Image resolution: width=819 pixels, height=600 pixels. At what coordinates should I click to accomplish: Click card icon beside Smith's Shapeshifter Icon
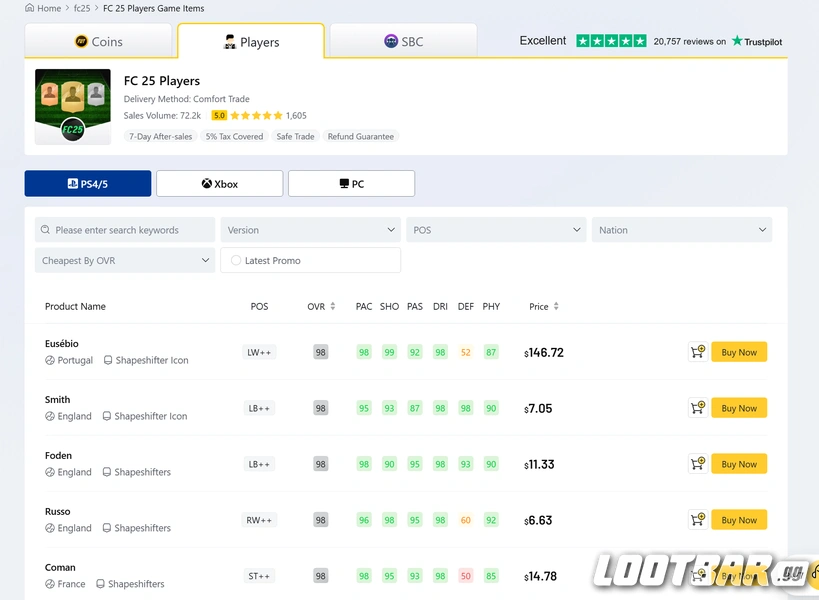[x=107, y=416]
